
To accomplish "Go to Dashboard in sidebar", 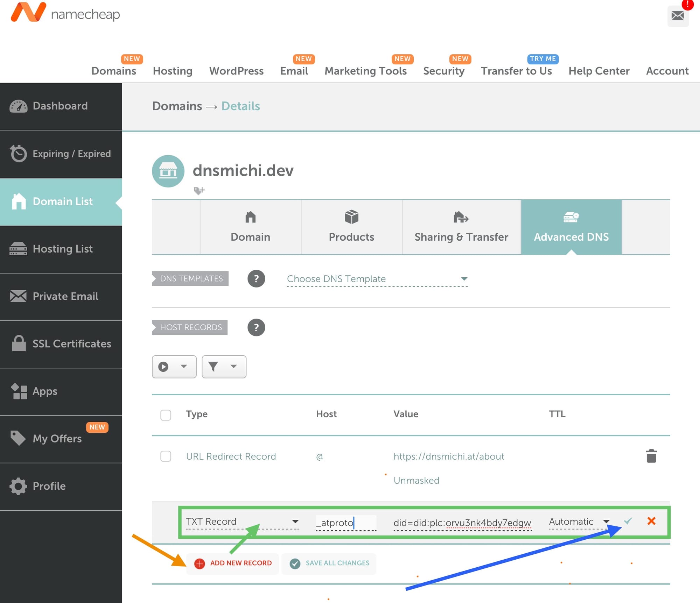I will [60, 106].
